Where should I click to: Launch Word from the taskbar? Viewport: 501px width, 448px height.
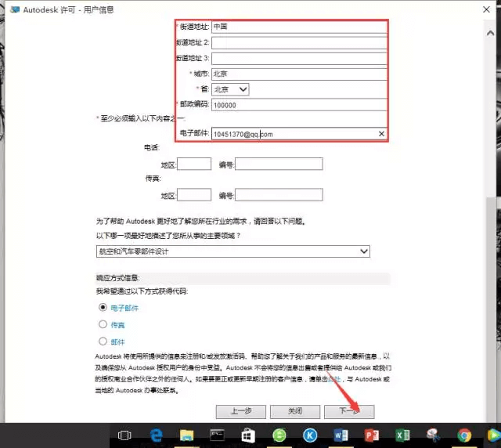341,435
